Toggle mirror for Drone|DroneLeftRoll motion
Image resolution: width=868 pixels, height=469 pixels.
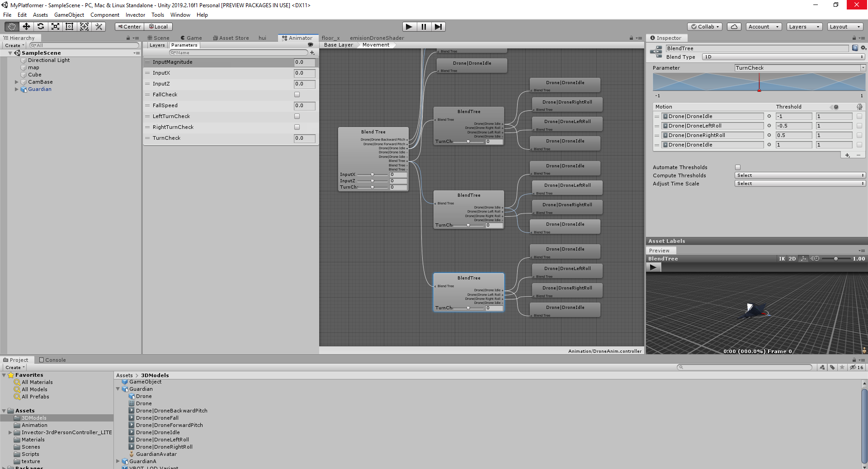(859, 126)
